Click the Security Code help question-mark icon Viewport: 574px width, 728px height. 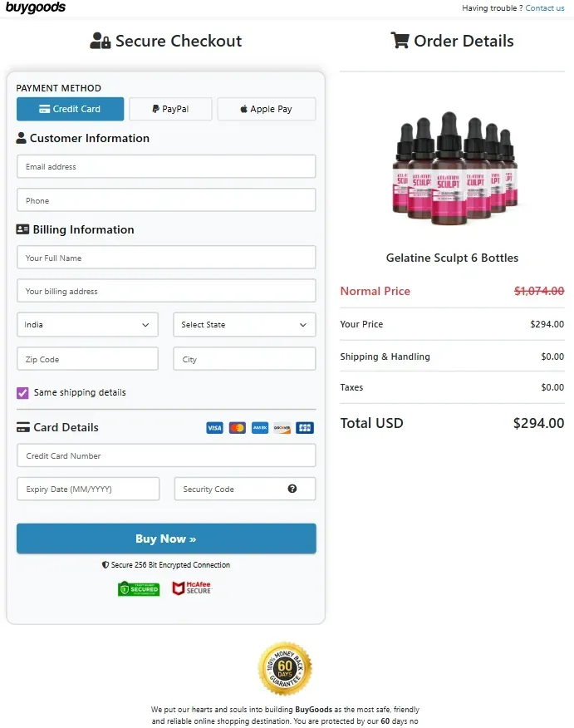click(x=292, y=489)
